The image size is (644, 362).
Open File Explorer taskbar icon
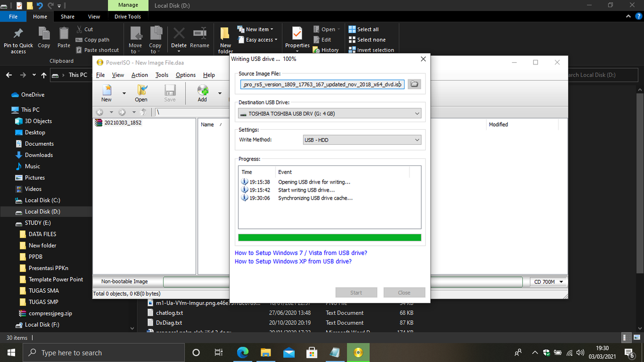266,352
